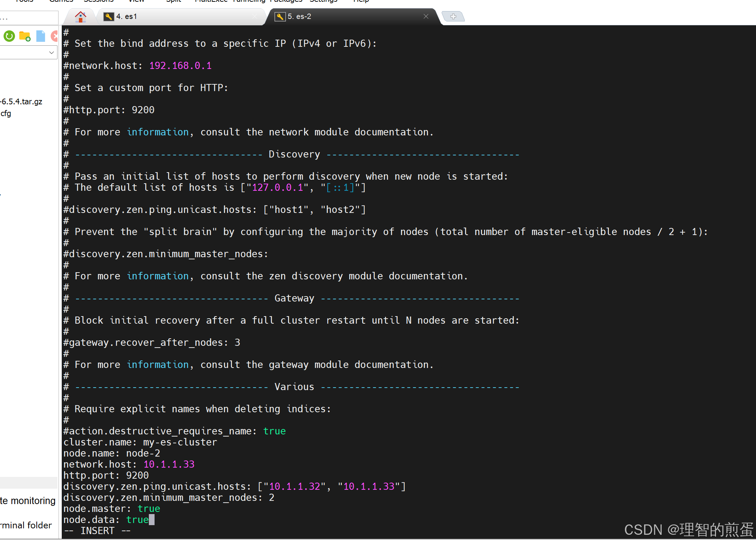Click the quick connect input field
Screen dimensions: 756x543
pos(29,18)
